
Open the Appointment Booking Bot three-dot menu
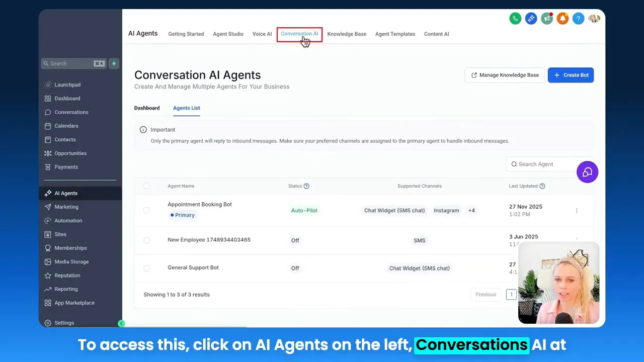(x=577, y=211)
